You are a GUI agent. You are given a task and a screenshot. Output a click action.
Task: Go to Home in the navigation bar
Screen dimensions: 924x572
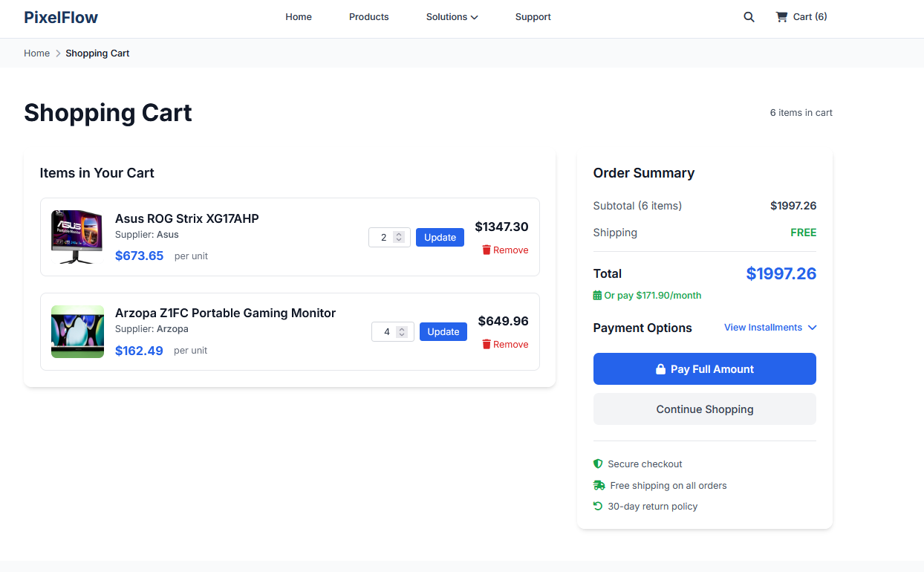tap(299, 17)
